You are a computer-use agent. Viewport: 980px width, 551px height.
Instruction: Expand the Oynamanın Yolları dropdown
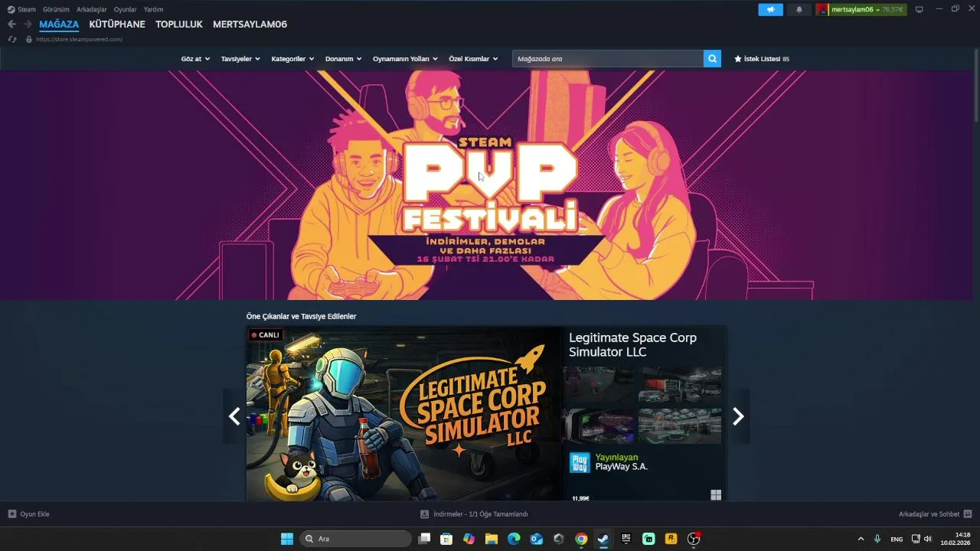pyautogui.click(x=405, y=58)
